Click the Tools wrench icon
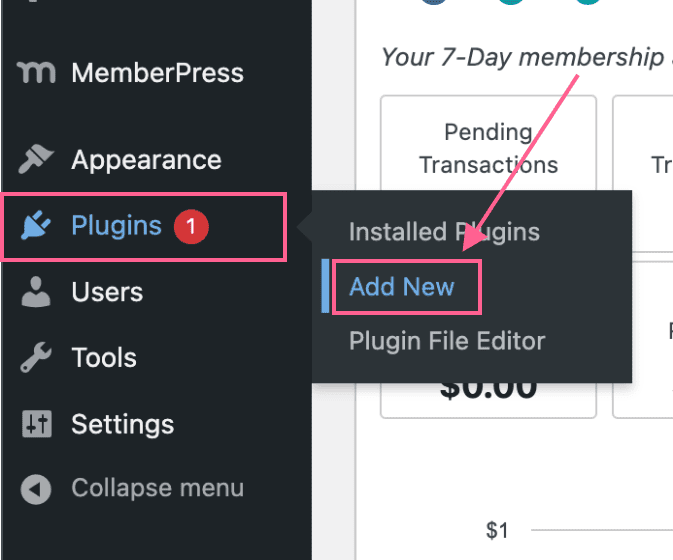The width and height of the screenshot is (673, 560). (36, 357)
